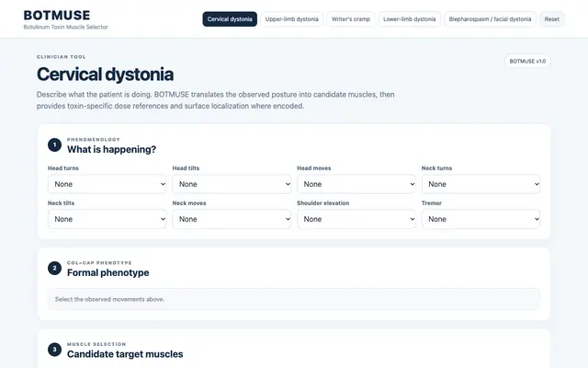The width and height of the screenshot is (588, 368).
Task: Click the Reset button
Action: click(x=551, y=19)
